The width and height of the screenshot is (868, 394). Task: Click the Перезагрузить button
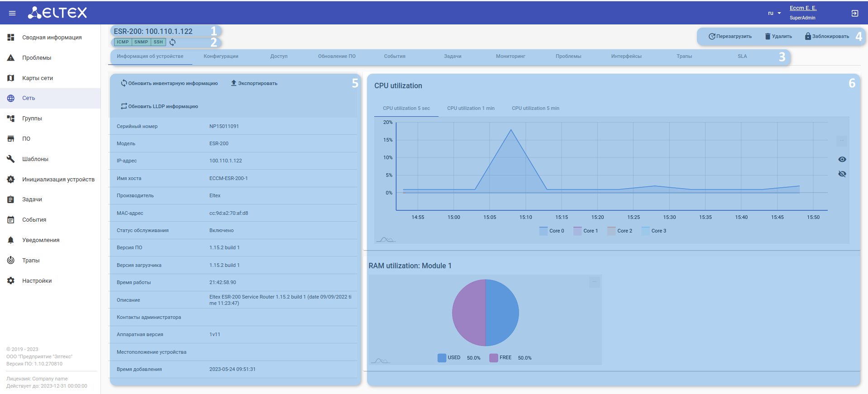click(x=730, y=36)
